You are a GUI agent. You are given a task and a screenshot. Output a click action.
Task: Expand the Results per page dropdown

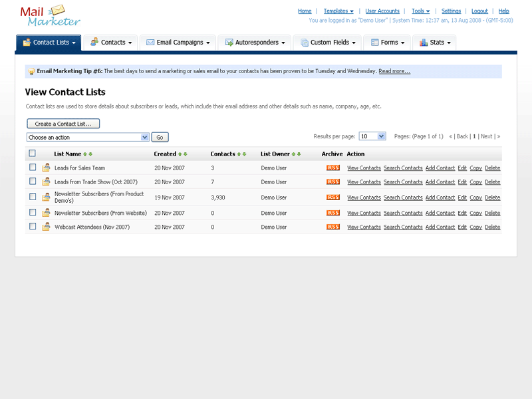coord(372,136)
